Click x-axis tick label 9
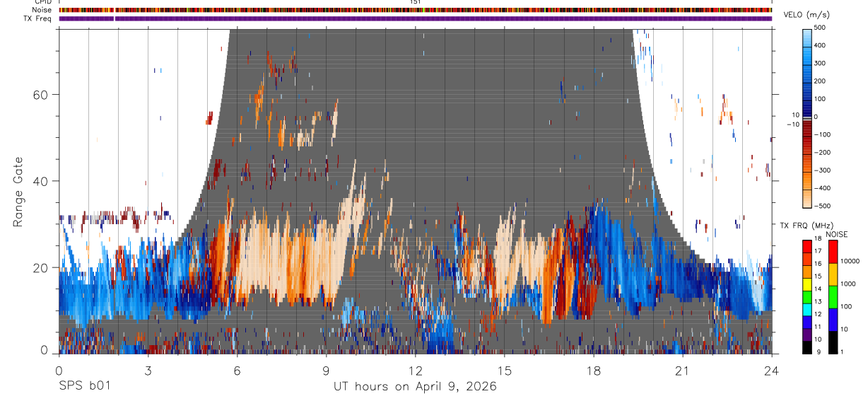Image resolution: width=868 pixels, height=401 pixels. click(326, 371)
